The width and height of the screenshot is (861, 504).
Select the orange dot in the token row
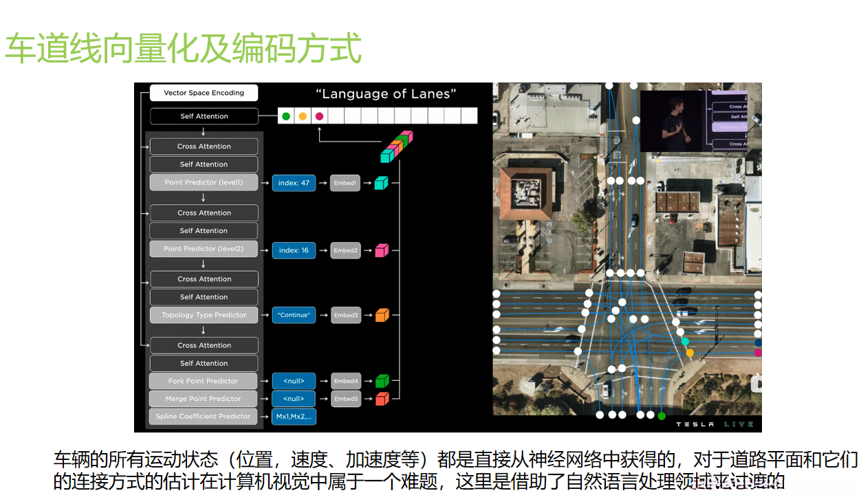[303, 116]
